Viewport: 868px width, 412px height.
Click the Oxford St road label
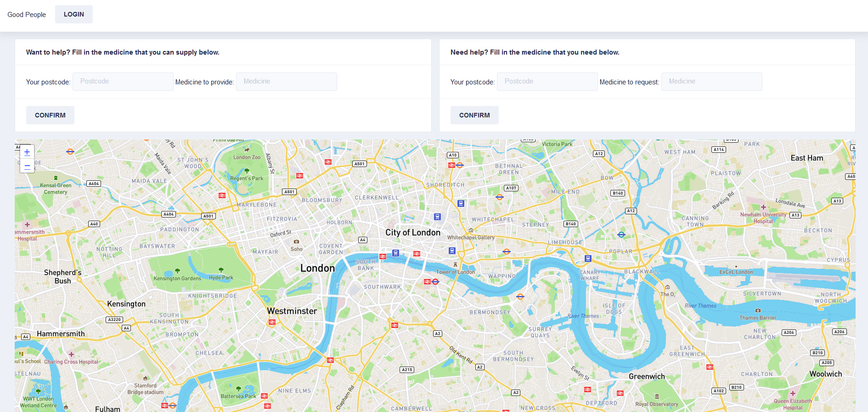[281, 234]
